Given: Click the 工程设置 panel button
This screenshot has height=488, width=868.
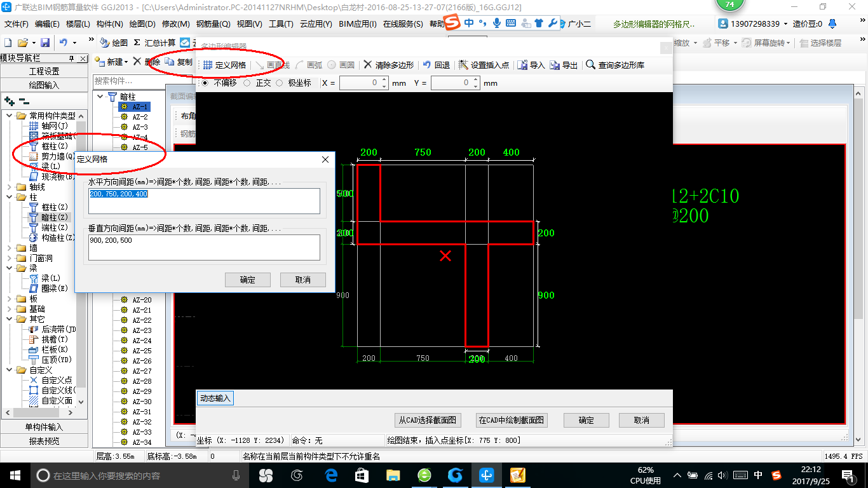Looking at the screenshot, I should click(x=43, y=71).
